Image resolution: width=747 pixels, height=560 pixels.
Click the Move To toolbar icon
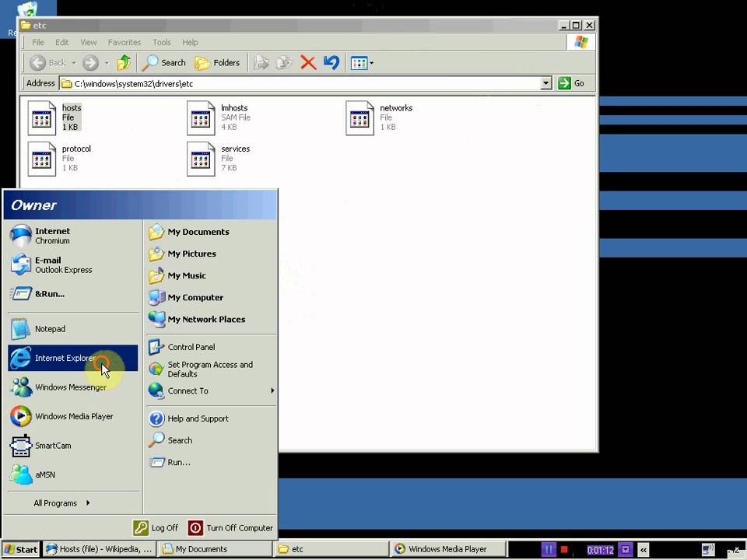click(x=261, y=63)
